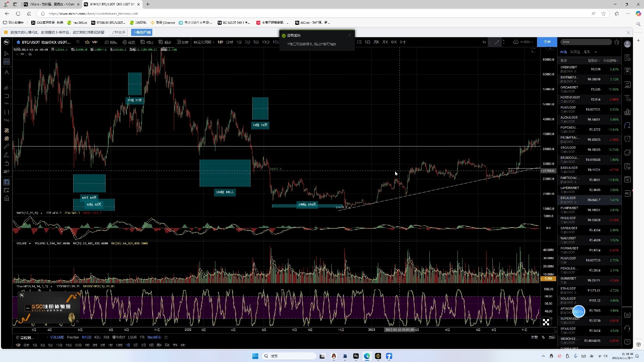Toggle the KDJ indicator
644x362 pixels.
pyautogui.click(x=97, y=337)
